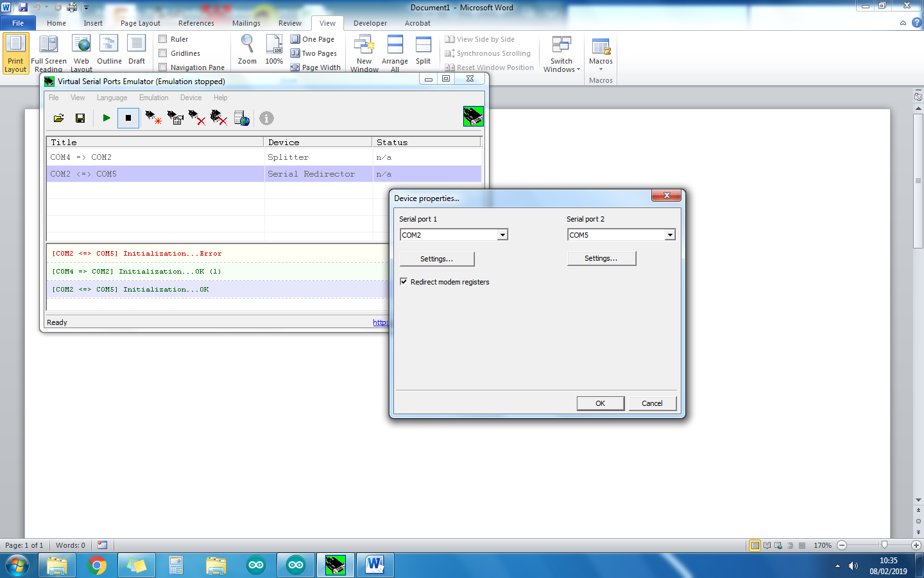Click the volume speaker tray icon
This screenshot has width=924, height=578.
coord(853,566)
